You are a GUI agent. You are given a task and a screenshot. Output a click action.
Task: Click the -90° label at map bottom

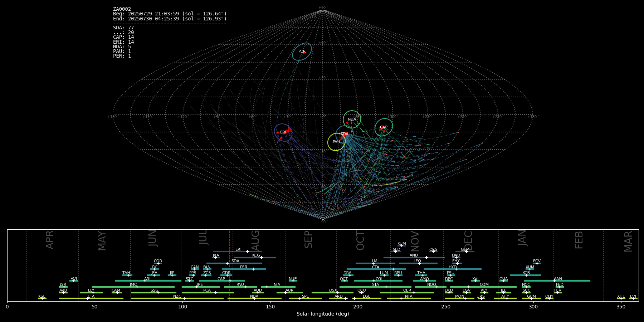tap(323, 222)
